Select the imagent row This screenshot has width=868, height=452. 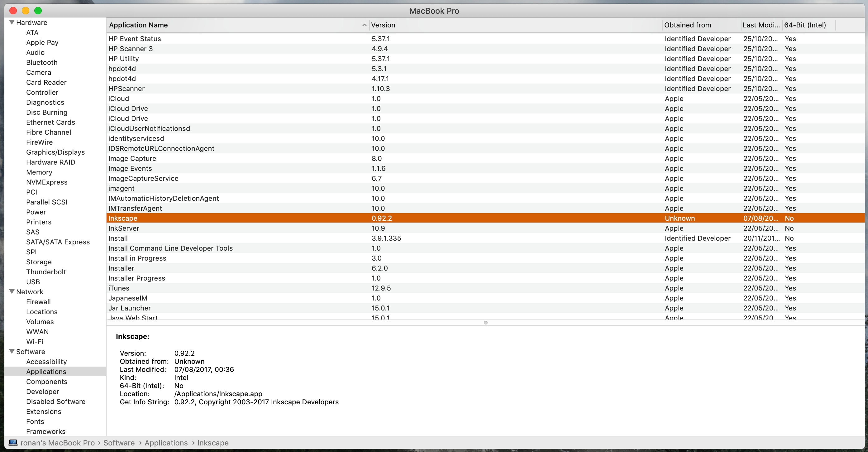(x=485, y=188)
